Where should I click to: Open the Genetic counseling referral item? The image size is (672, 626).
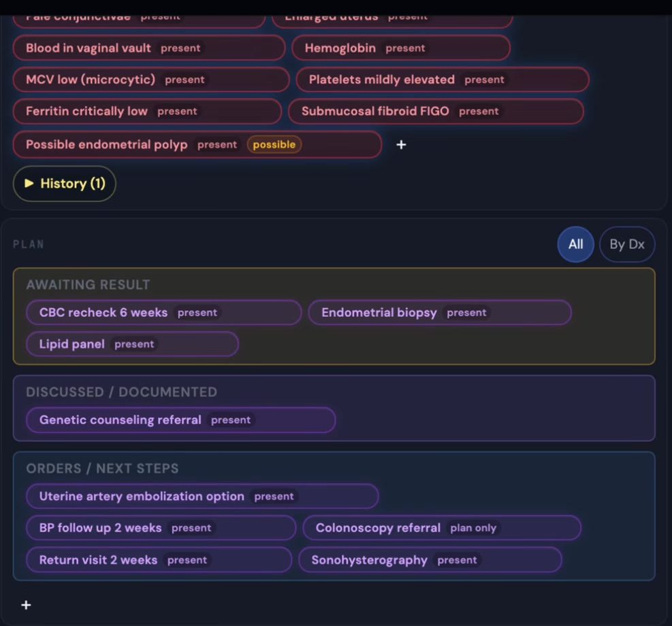(x=181, y=420)
